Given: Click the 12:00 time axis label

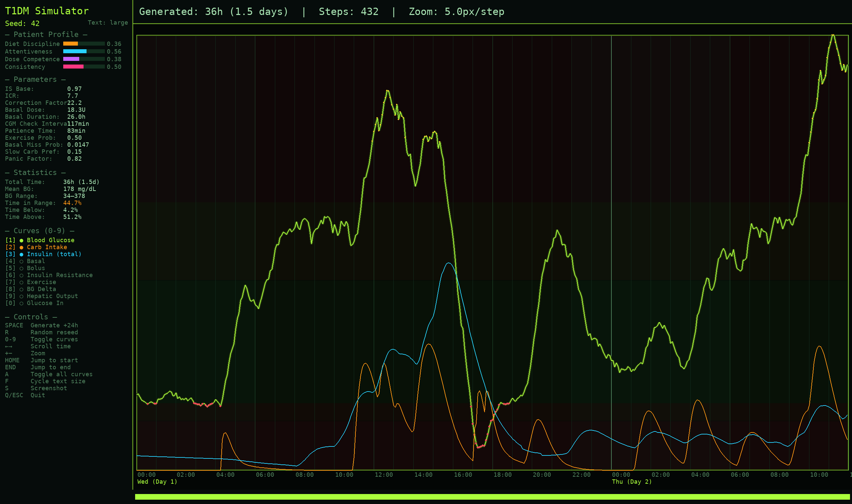Looking at the screenshot, I should [x=384, y=475].
